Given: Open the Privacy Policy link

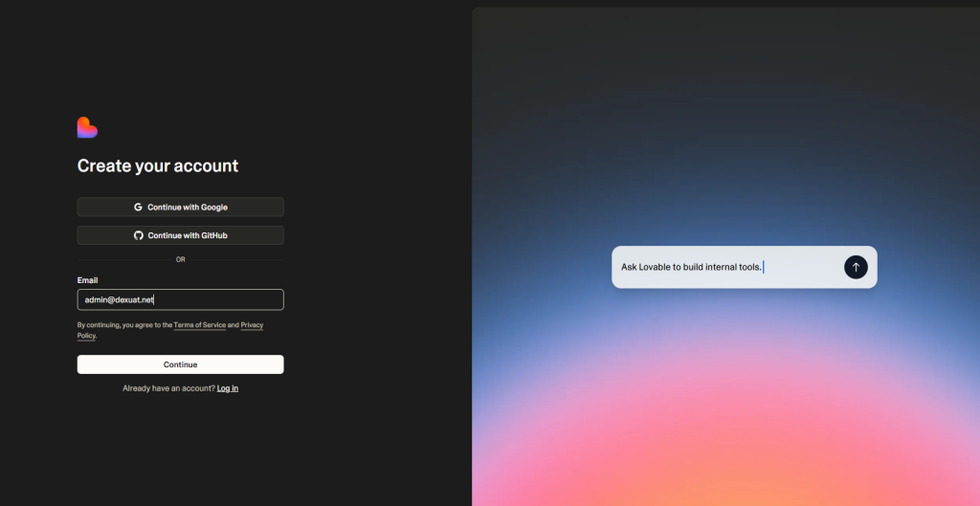Looking at the screenshot, I should [251, 325].
